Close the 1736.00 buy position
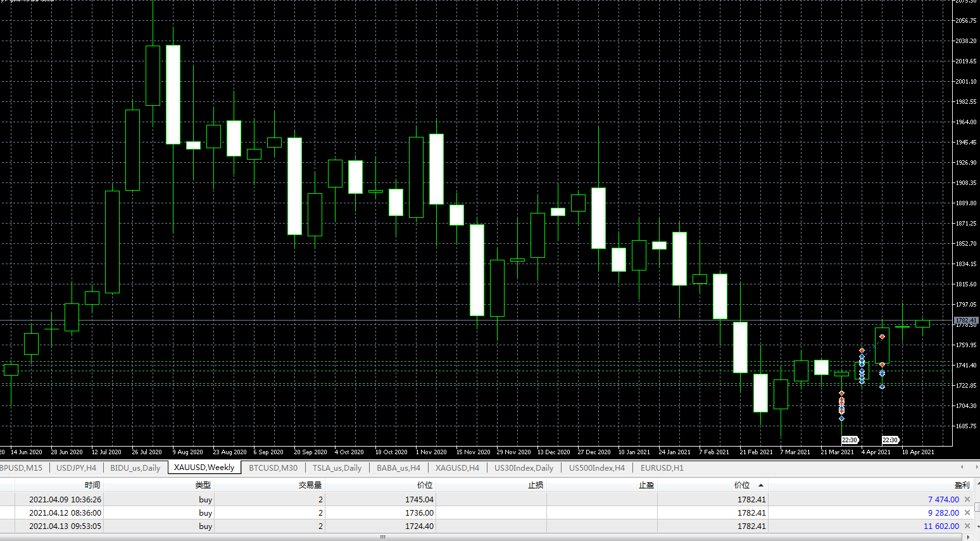 coord(967,513)
